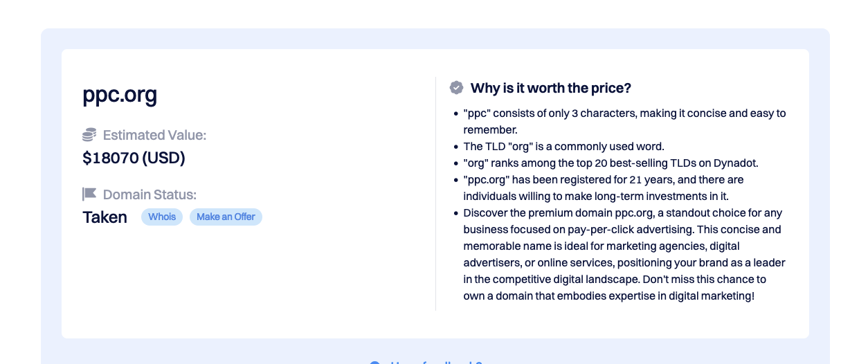Click the Dynadot mention in the bullets
868x364 pixels.
click(x=738, y=163)
